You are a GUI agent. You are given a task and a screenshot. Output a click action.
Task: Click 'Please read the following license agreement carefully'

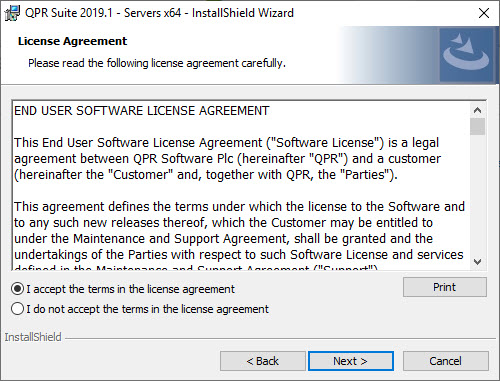click(x=157, y=63)
